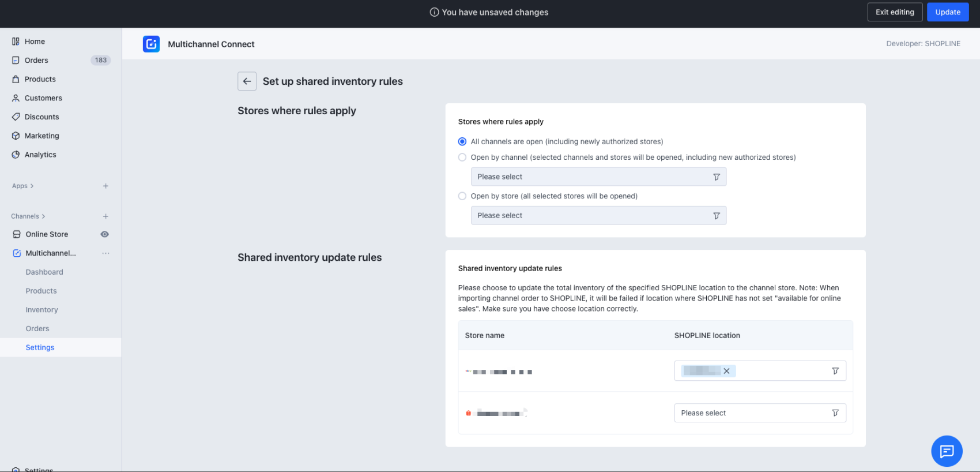Image resolution: width=980 pixels, height=472 pixels.
Task: Go to Dashboard in Multichannel menu
Action: (44, 272)
